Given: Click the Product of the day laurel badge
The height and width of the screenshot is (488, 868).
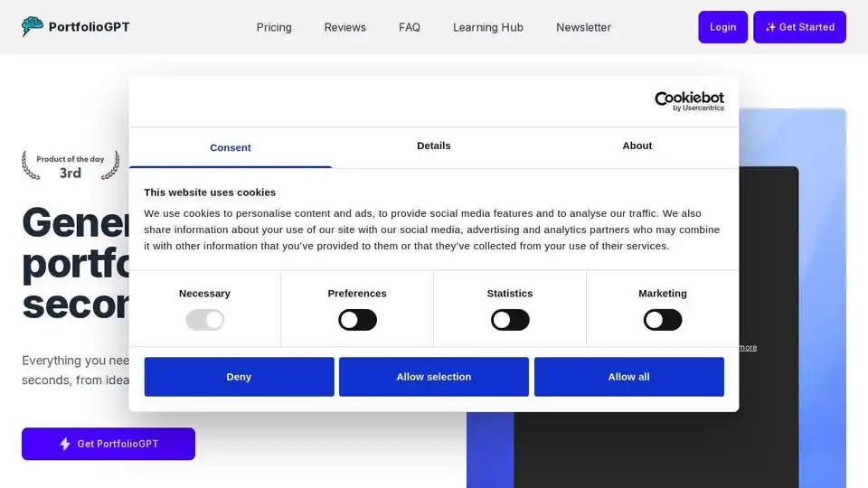Looking at the screenshot, I should click(71, 165).
